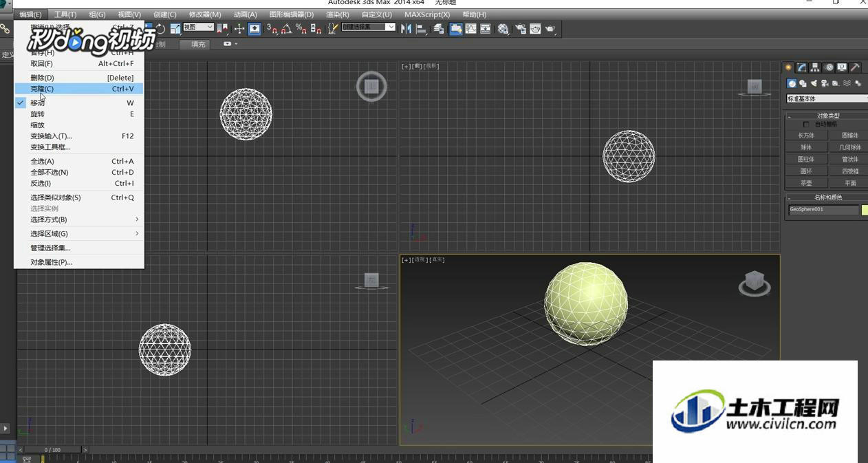The height and width of the screenshot is (463, 868).
Task: Open the Standard Primitives category dropdown
Action: tap(827, 99)
